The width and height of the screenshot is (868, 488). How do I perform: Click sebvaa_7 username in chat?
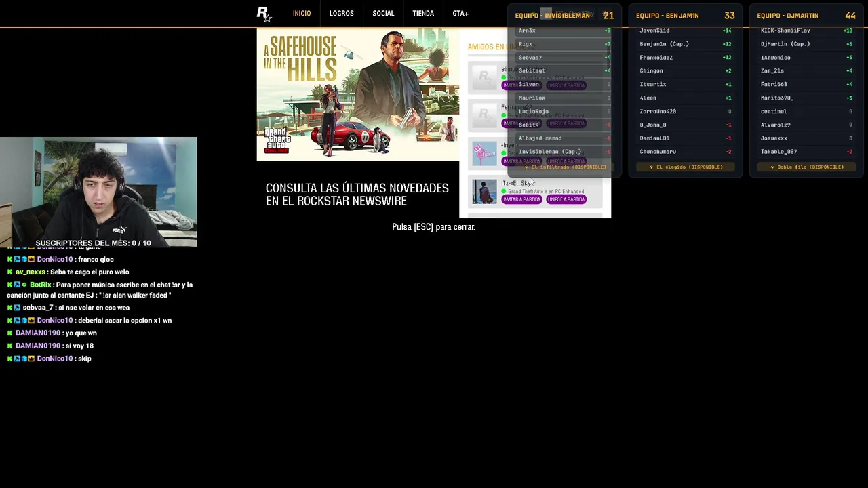pos(38,308)
